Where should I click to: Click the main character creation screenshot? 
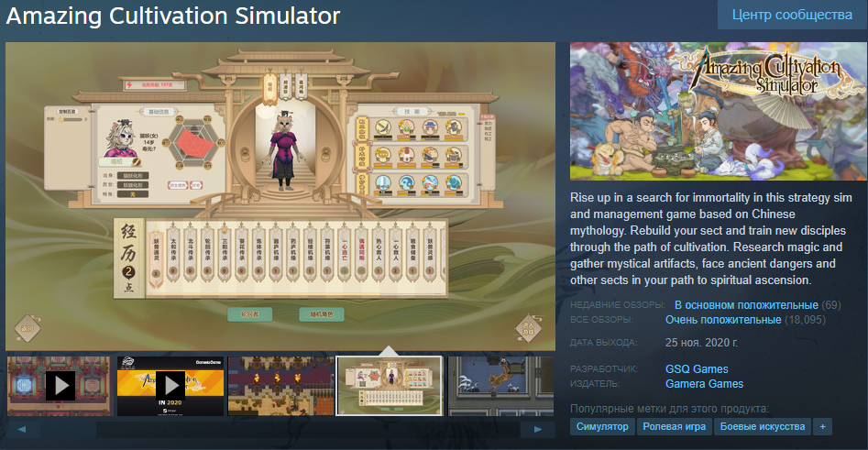[x=280, y=196]
